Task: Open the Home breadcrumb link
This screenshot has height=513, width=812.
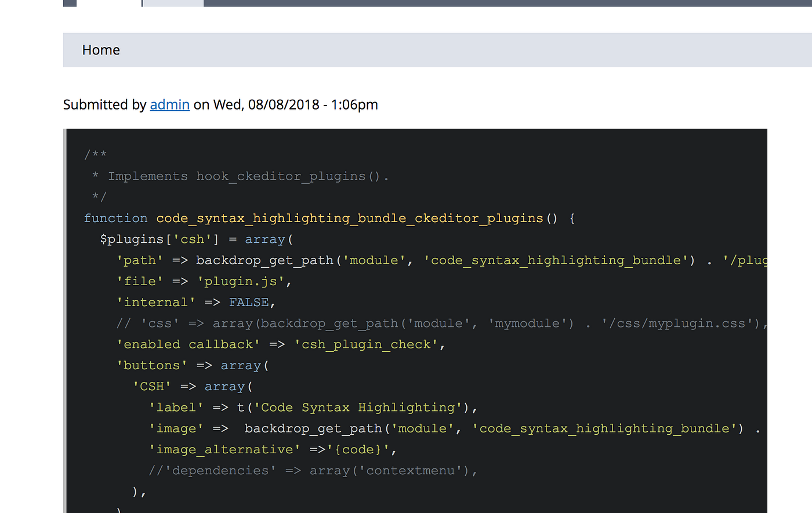Action: tap(101, 50)
